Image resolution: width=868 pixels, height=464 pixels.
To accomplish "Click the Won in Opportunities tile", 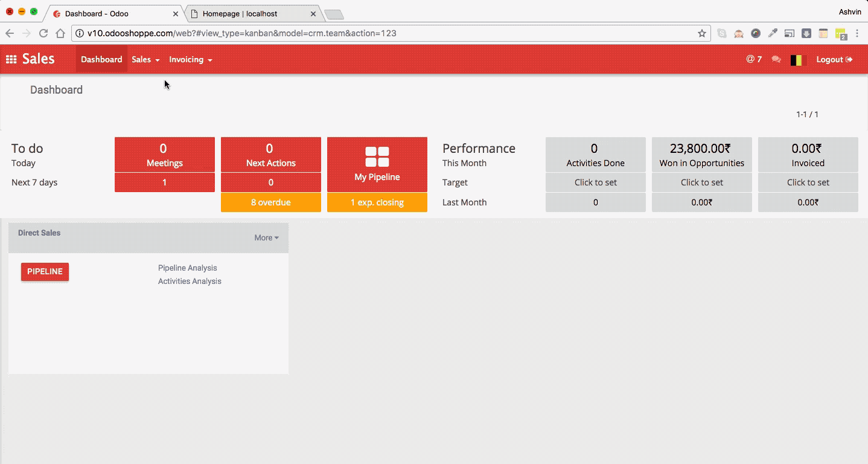I will 702,155.
